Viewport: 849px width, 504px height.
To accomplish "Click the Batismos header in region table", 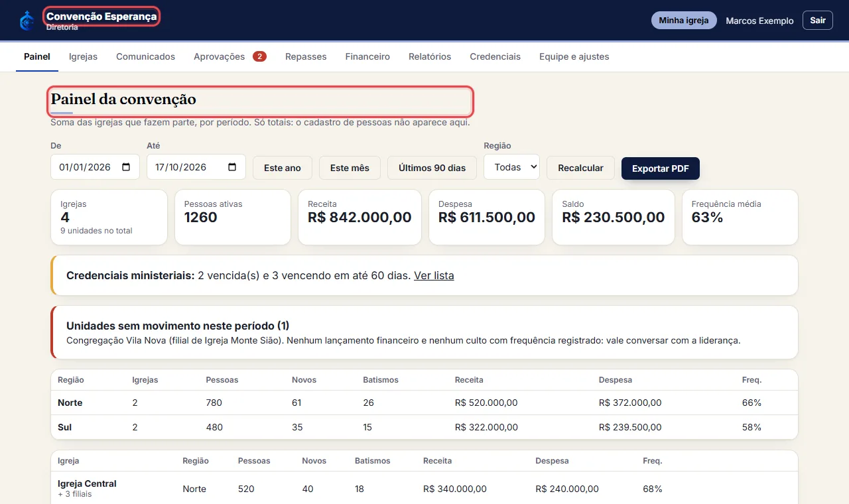I will 381,380.
